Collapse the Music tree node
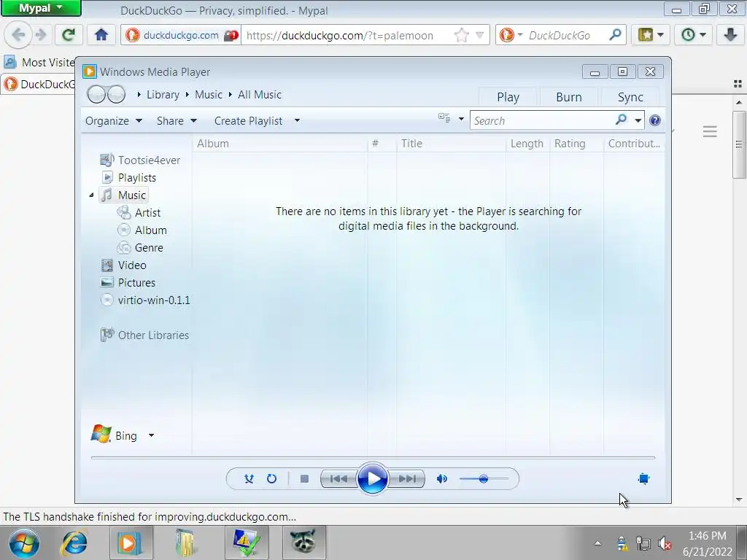 (91, 195)
